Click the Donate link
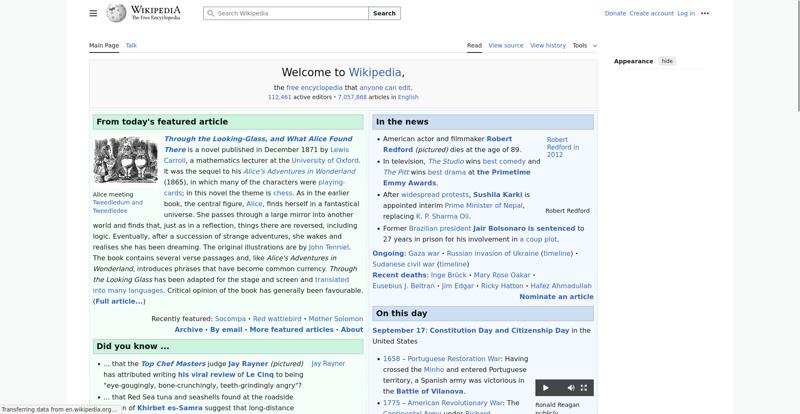 (x=615, y=13)
